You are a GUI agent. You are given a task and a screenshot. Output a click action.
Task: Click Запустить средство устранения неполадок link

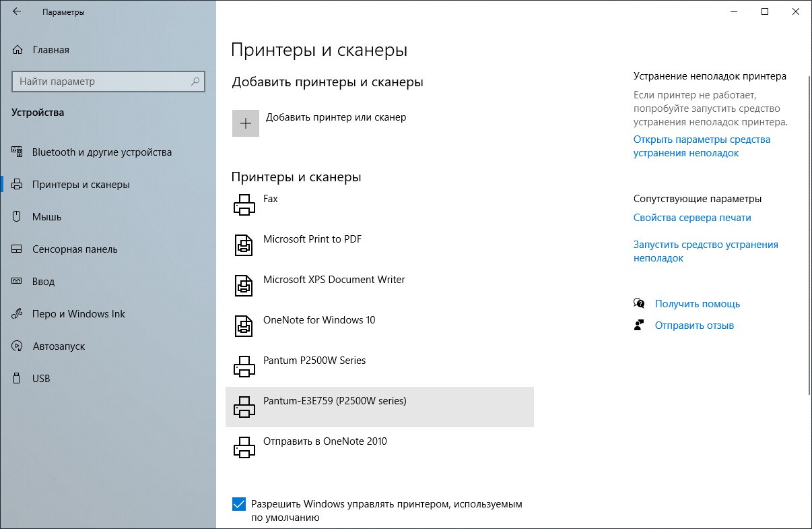[706, 251]
